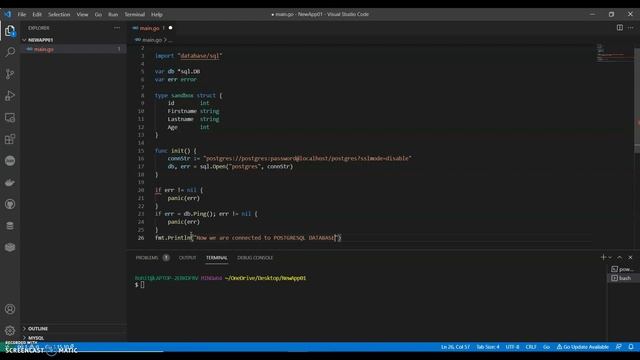Open Source Control view

tap(10, 74)
